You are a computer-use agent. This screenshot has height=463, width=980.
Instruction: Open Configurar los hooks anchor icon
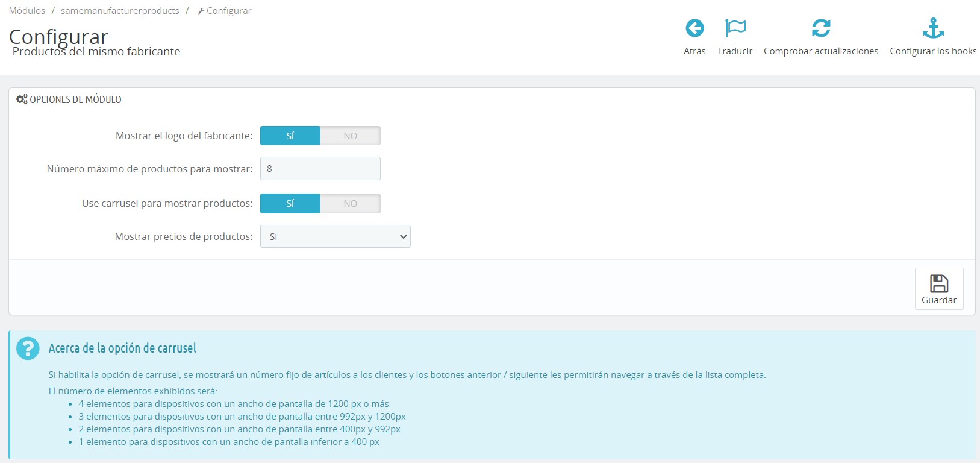[x=933, y=28]
